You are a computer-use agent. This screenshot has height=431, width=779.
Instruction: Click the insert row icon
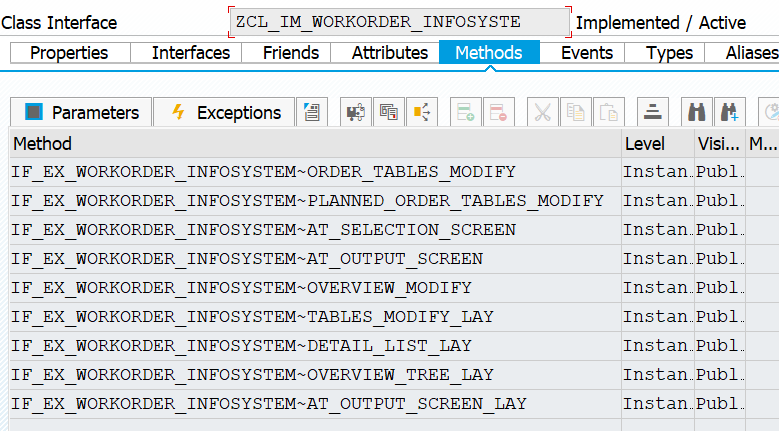466,112
